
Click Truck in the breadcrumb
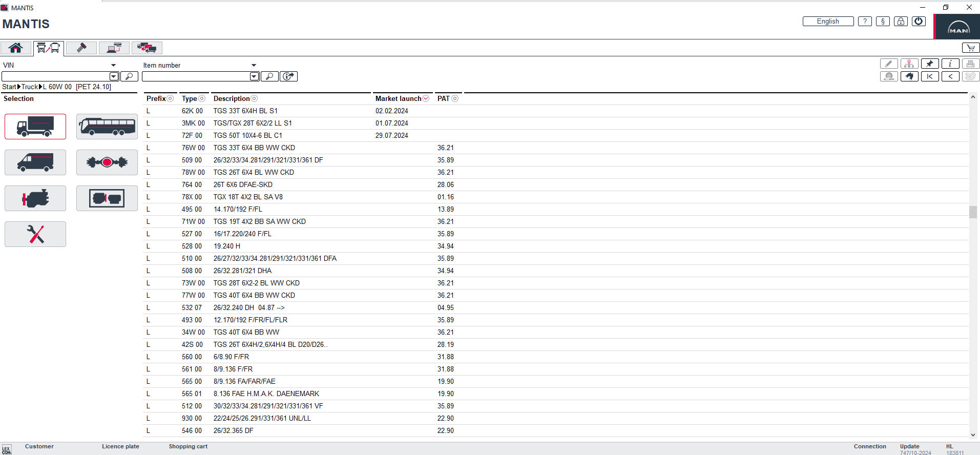coord(30,87)
